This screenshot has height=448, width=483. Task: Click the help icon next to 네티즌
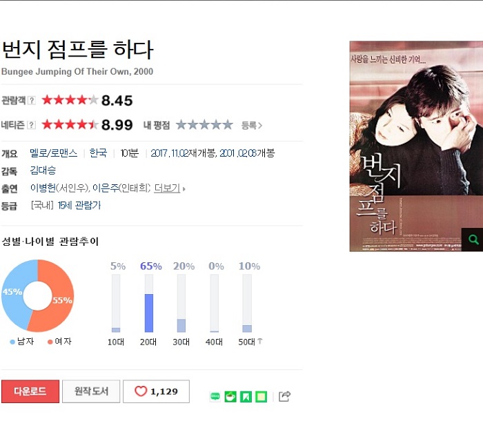[x=32, y=125]
